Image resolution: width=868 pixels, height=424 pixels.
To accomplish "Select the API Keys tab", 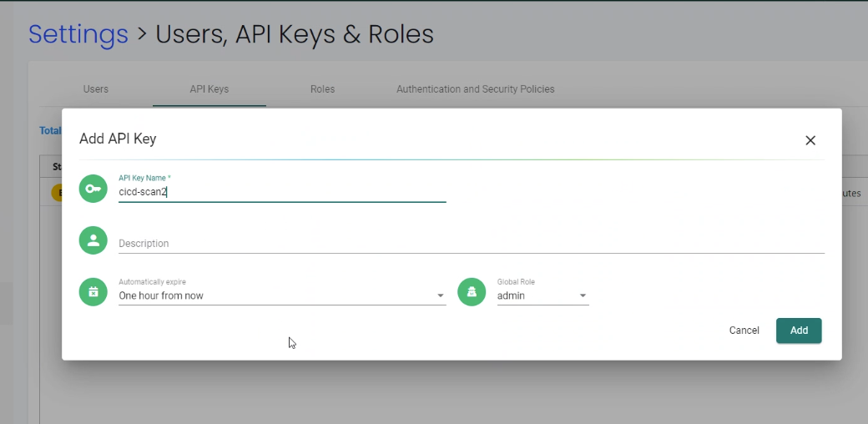I will 209,89.
